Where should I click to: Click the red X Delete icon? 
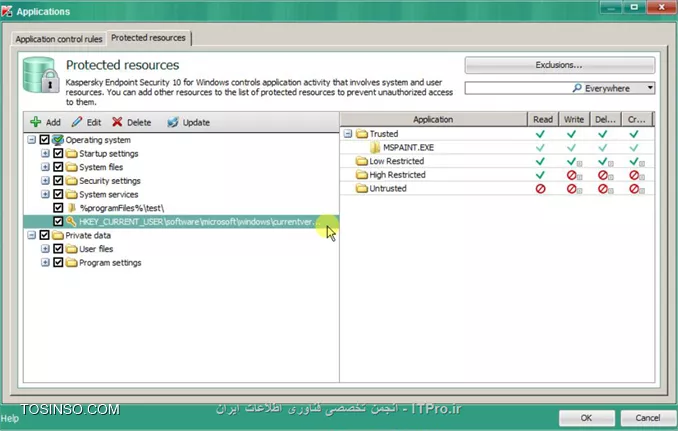(x=117, y=122)
